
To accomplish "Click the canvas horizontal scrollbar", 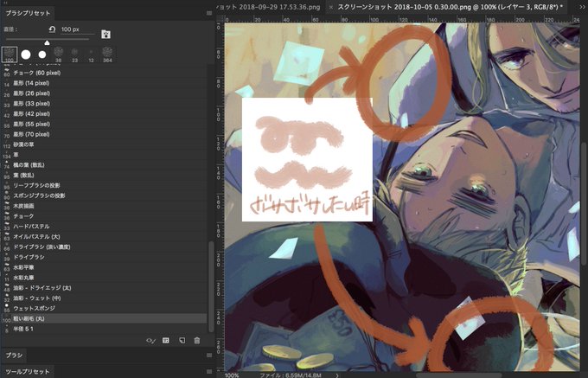I will click(x=458, y=375).
